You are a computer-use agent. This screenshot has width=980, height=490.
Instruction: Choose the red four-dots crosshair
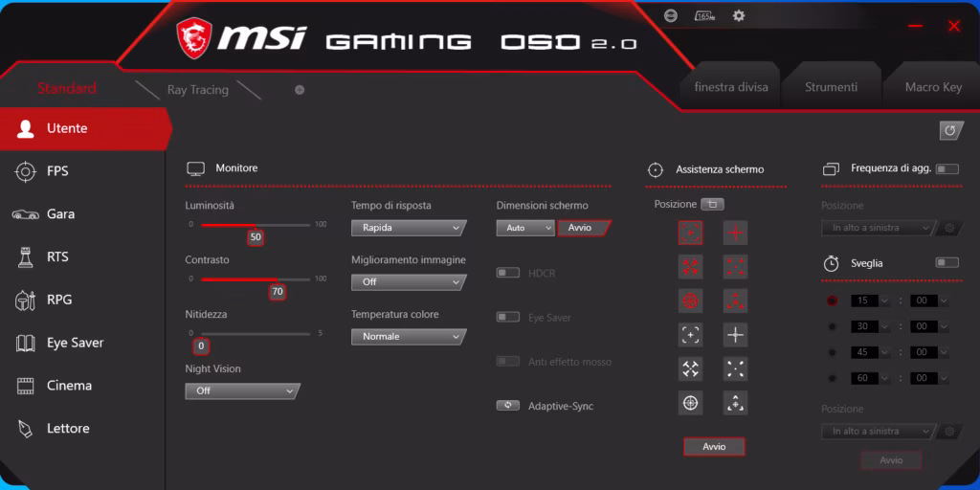pos(736,267)
